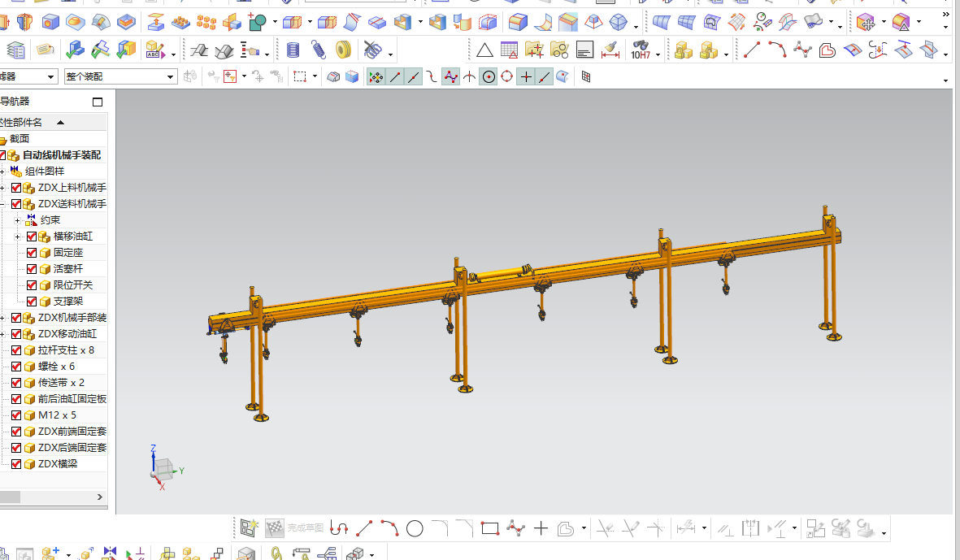Open the 整个装配 scope dropdown
Screen dimensions: 960x560
tap(171, 76)
